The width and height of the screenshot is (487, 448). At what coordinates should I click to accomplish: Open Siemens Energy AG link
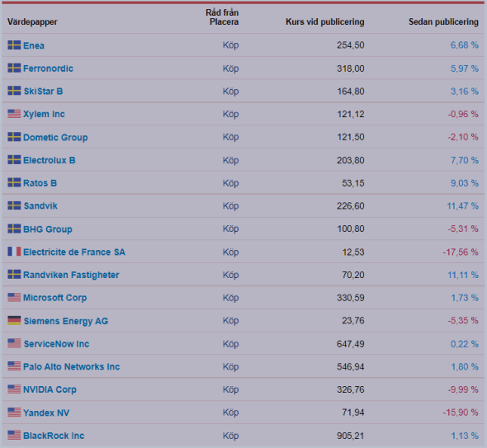66,321
